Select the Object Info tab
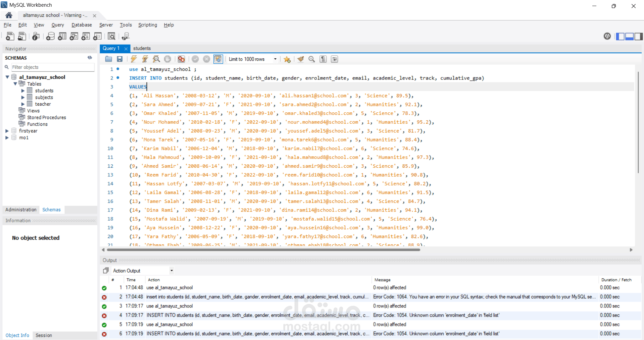This screenshot has height=340, width=644. (17, 335)
